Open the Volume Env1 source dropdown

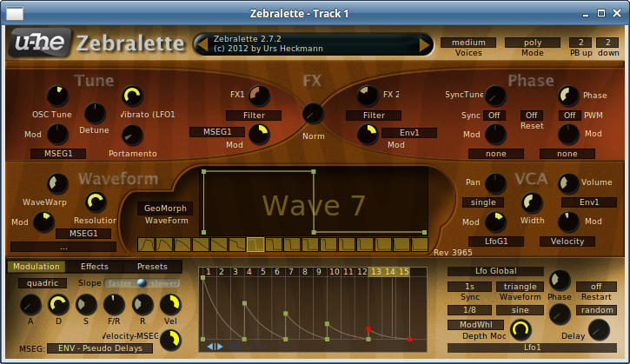589,202
